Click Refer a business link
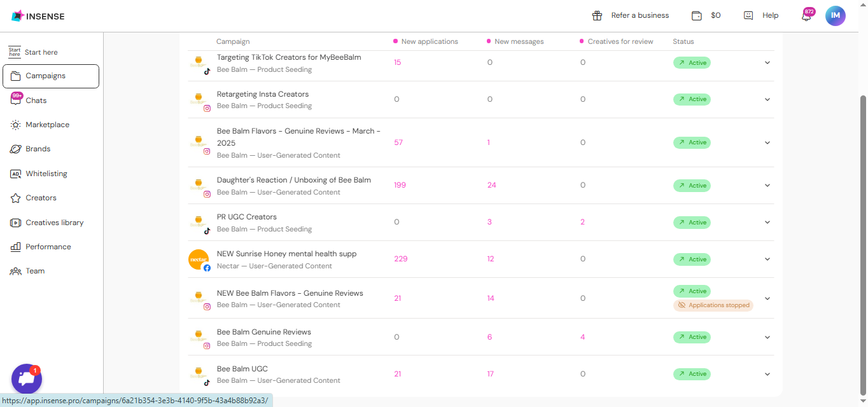This screenshot has height=407, width=868. pos(640,15)
